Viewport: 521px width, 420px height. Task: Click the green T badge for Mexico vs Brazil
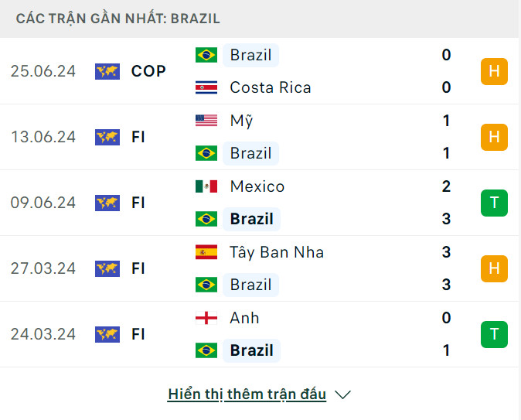(494, 203)
